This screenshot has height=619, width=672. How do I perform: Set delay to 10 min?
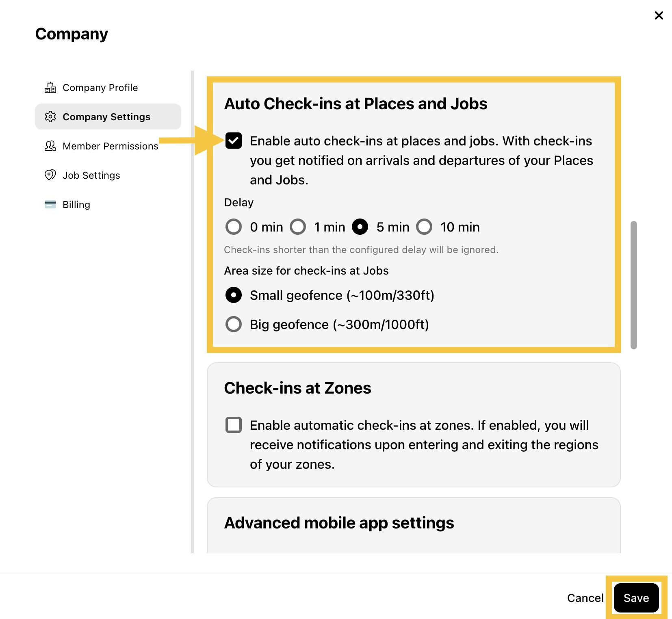(x=424, y=227)
